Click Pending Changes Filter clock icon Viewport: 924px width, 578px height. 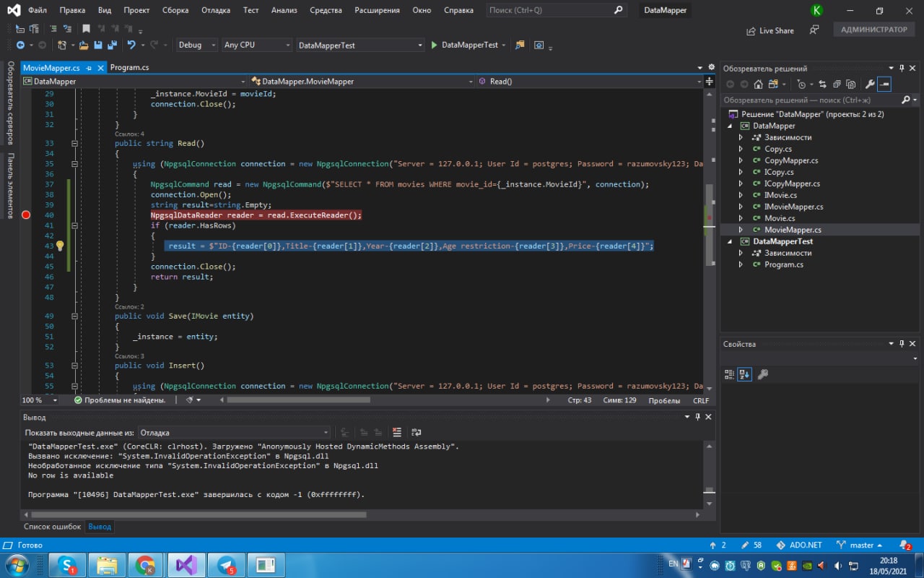coord(801,84)
